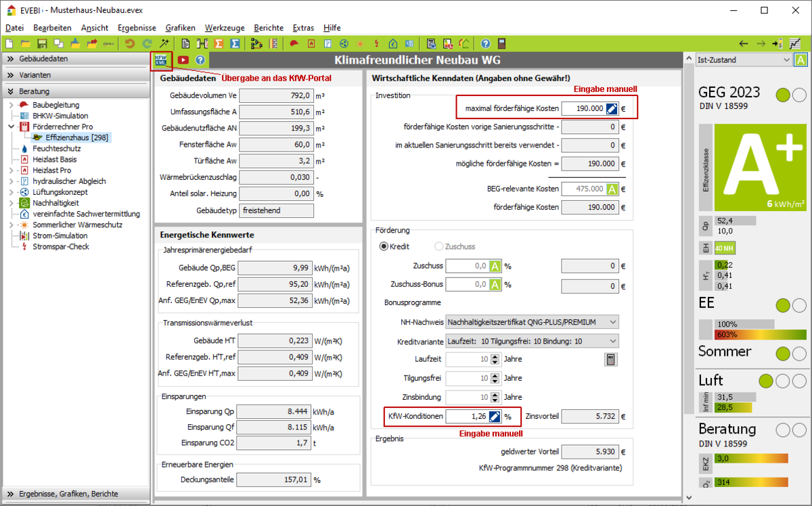The height and width of the screenshot is (506, 812).
Task: Select BHKW-Simulation in the tree
Action: (60, 116)
